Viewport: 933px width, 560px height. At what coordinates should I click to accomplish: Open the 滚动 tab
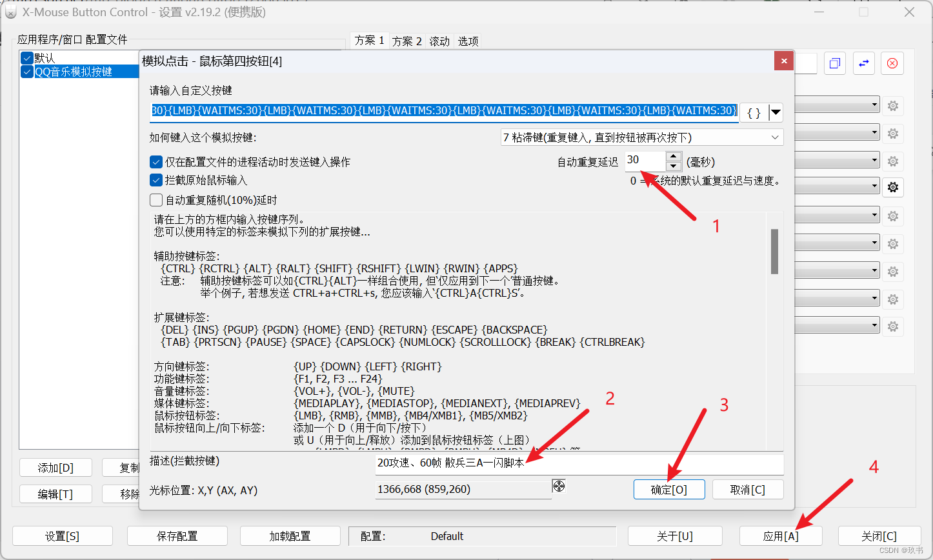click(x=439, y=41)
